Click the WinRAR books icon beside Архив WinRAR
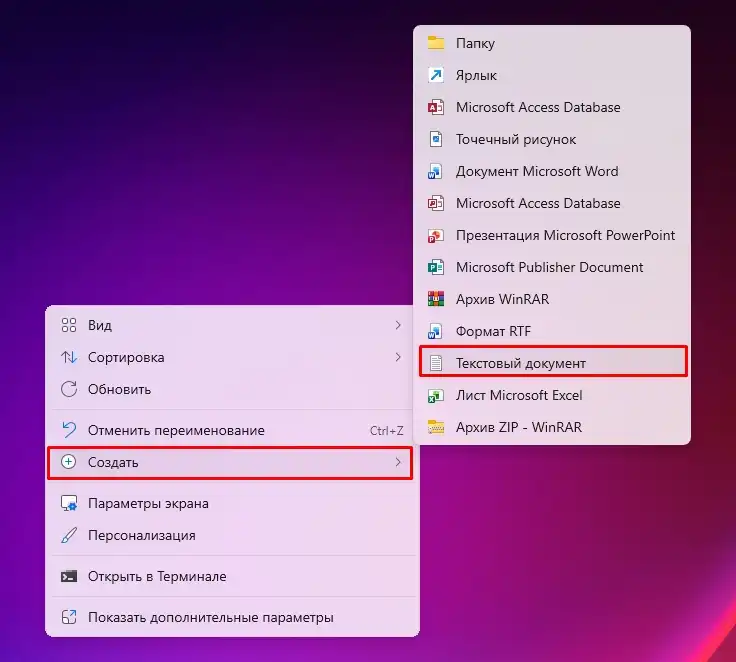736x662 pixels. pos(436,299)
